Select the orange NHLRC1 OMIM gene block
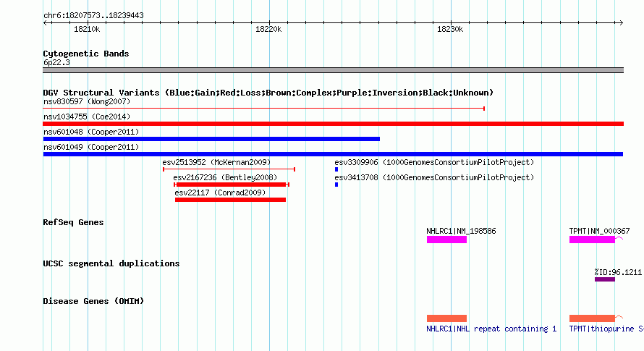644x351 pixels. point(447,318)
